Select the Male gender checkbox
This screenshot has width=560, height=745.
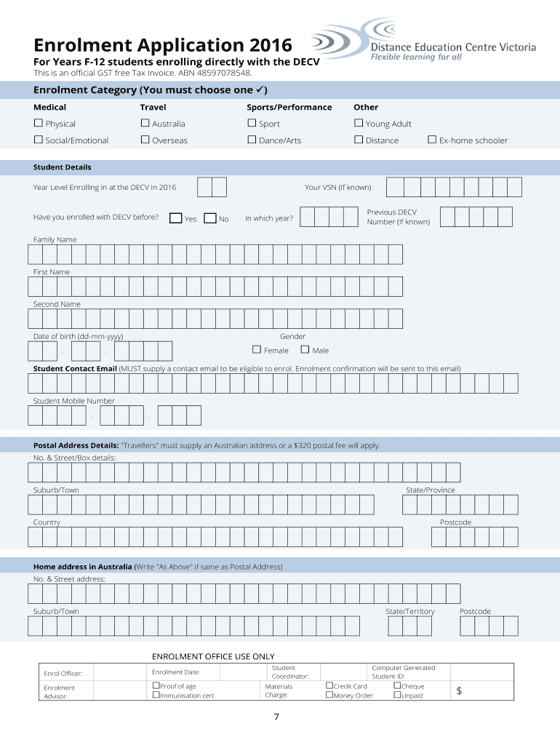pos(305,350)
